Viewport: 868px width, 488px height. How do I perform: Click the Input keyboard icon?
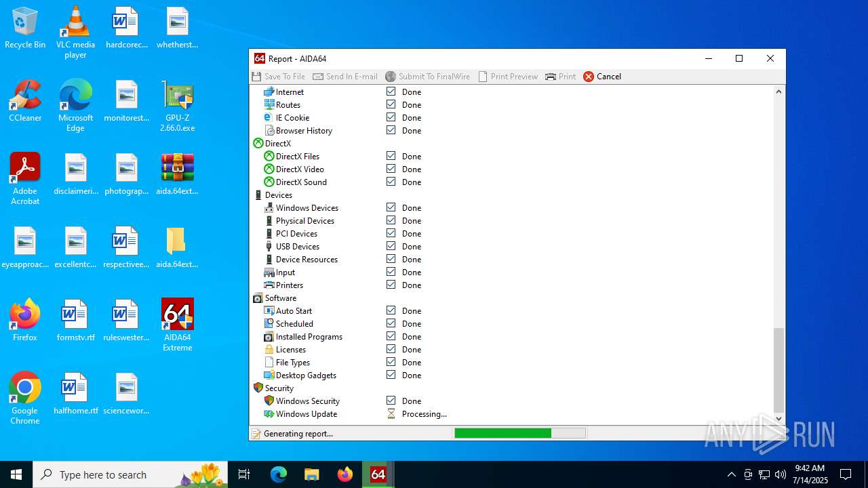[269, 272]
